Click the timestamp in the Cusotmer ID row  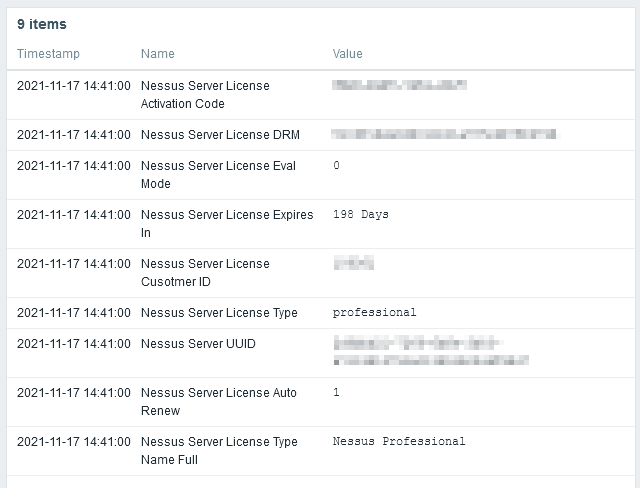click(73, 264)
